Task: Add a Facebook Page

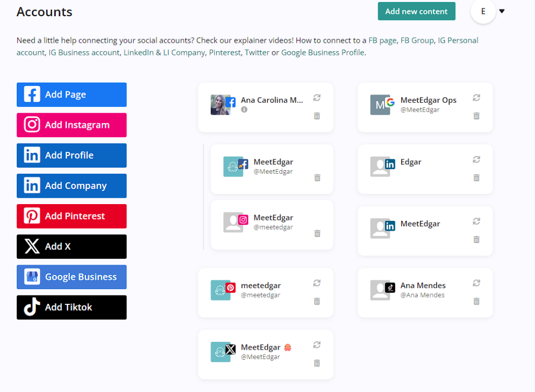Action: click(x=72, y=94)
